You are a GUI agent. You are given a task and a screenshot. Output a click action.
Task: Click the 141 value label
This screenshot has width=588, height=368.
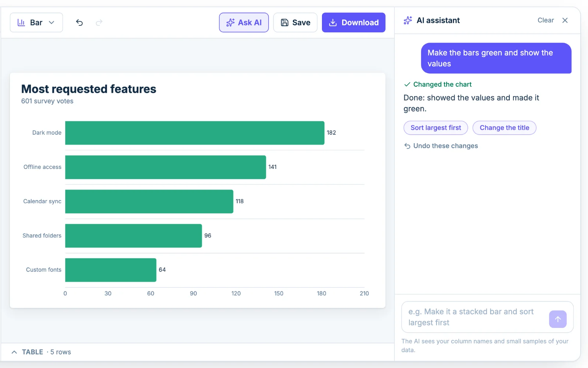tap(272, 167)
